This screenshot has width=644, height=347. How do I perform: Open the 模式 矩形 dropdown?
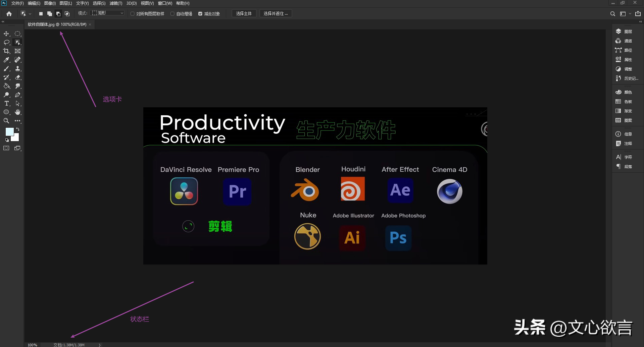(108, 13)
